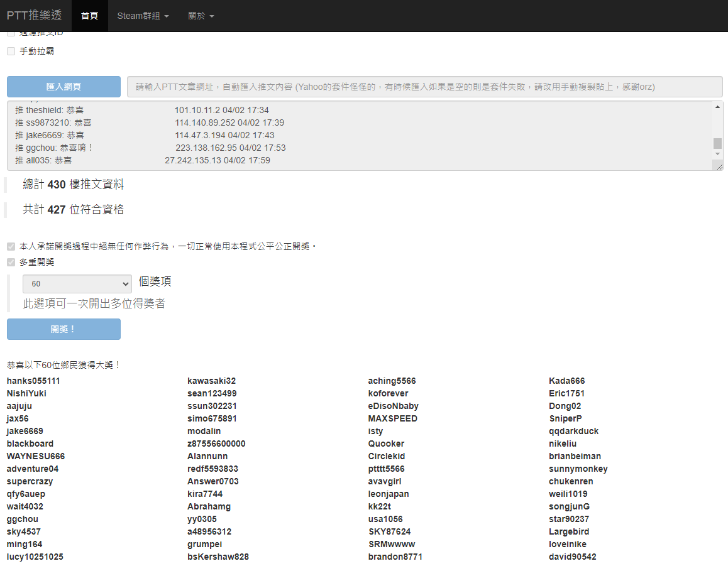Image resolution: width=728 pixels, height=566 pixels.
Task: Click winner name aajuju
Action: [19, 406]
